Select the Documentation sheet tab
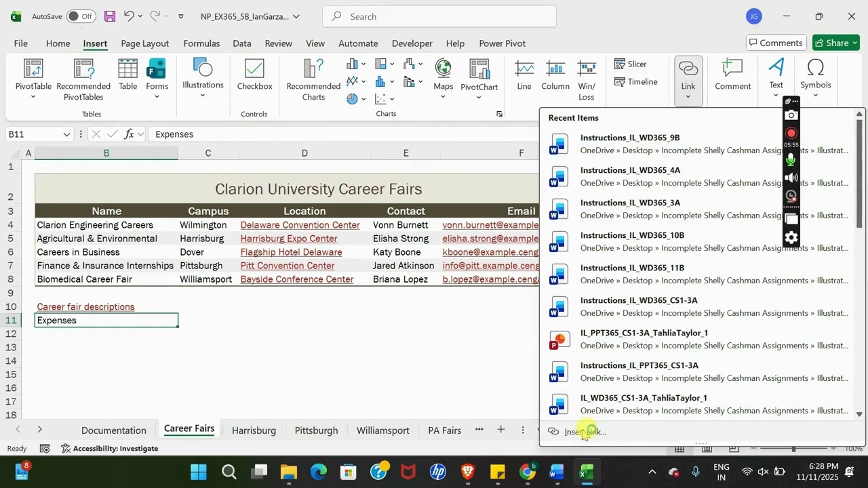The width and height of the screenshot is (868, 488). 113,430
